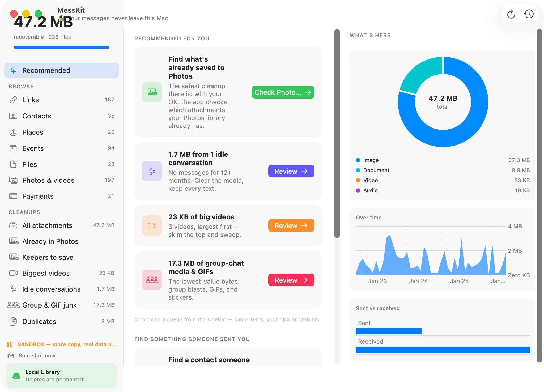
Task: Click Review for idle conversation
Action: pos(291,171)
